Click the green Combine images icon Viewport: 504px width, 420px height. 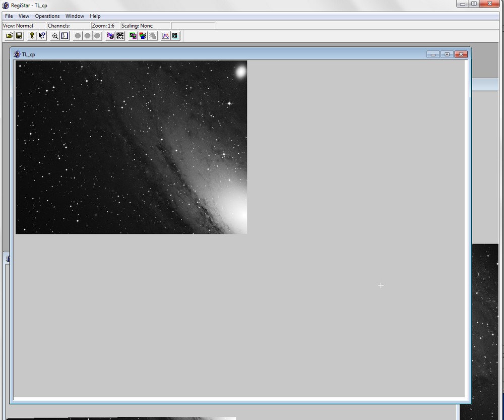(133, 36)
